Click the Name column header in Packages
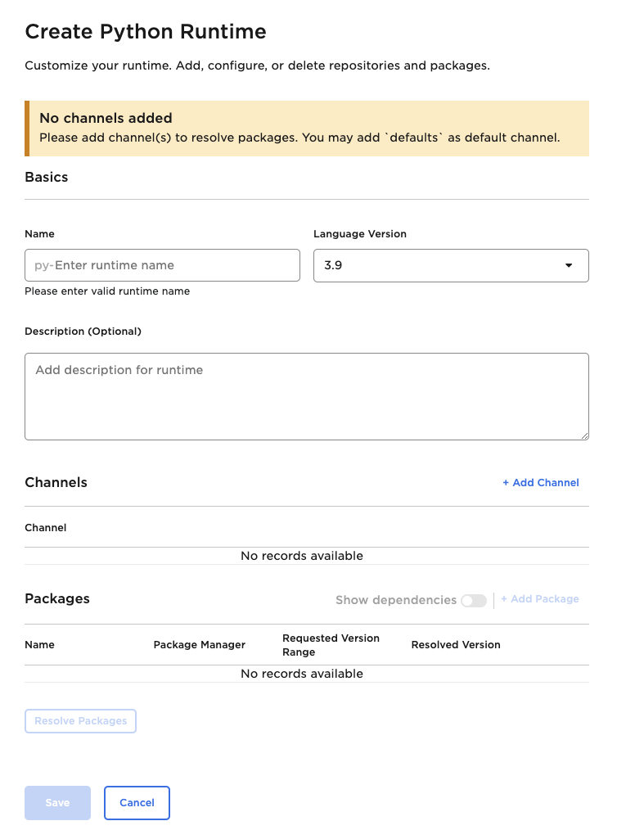The image size is (644, 839). click(39, 645)
